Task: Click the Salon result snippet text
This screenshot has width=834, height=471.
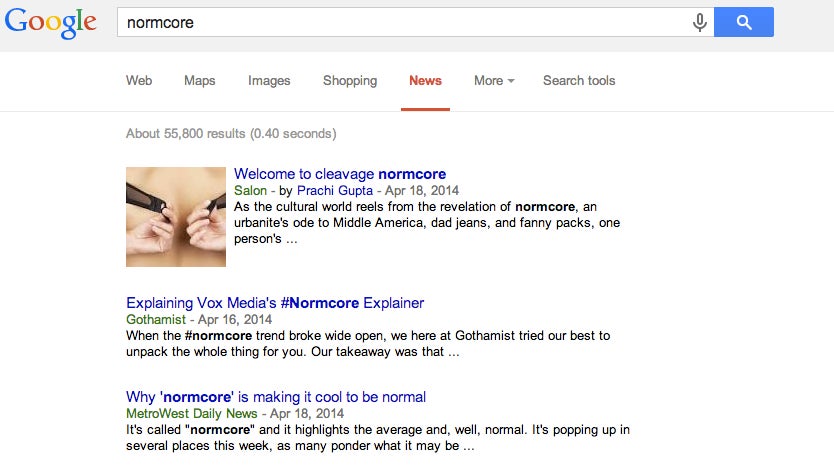Action: (427, 223)
